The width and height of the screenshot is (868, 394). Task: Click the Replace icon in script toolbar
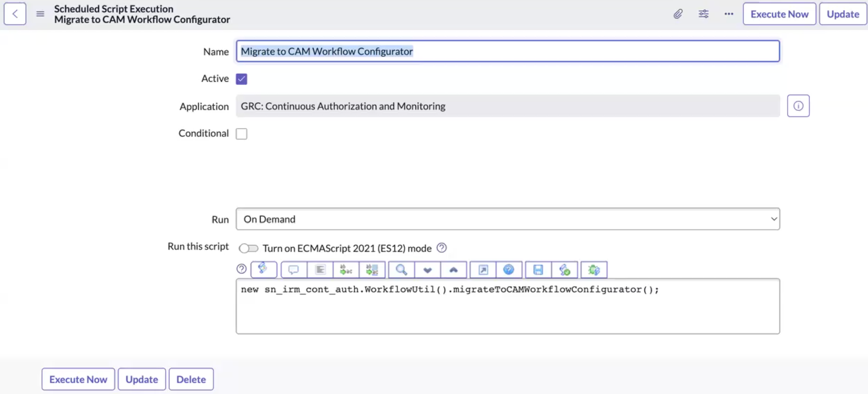click(346, 270)
